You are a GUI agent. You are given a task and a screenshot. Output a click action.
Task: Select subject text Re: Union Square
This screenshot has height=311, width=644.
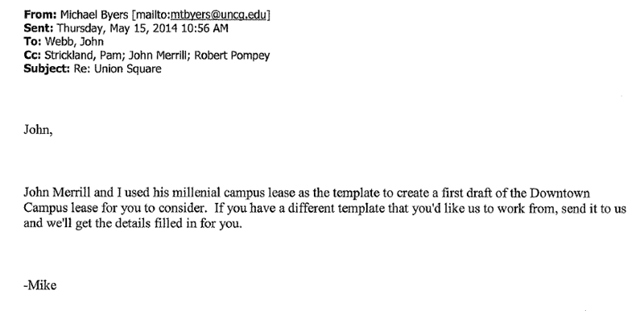[118, 68]
